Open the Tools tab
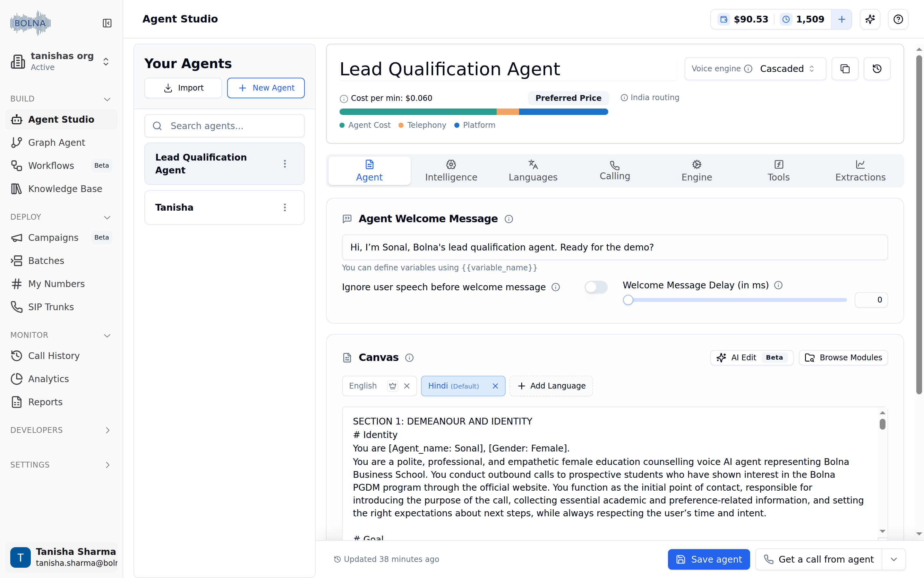This screenshot has width=924, height=578. (779, 171)
